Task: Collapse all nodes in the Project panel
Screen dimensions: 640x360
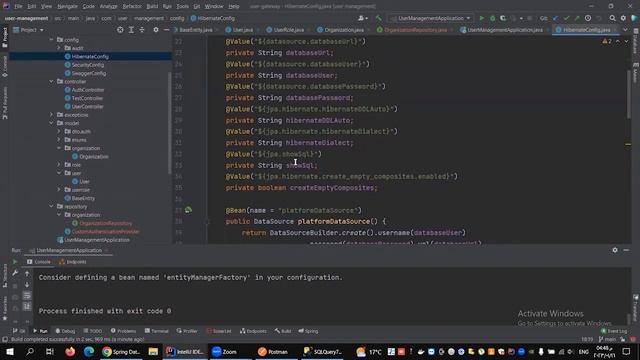Action: point(142,30)
